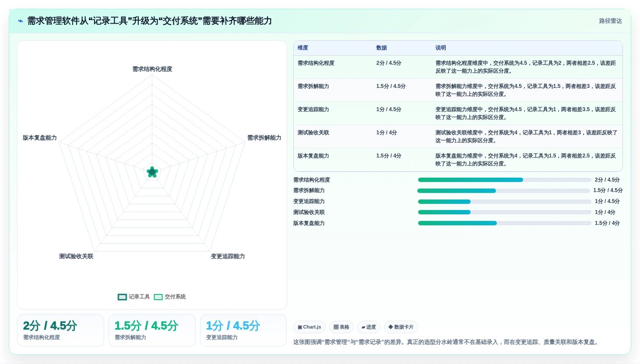Click the 需求结构化程度 progress bar

(504, 180)
